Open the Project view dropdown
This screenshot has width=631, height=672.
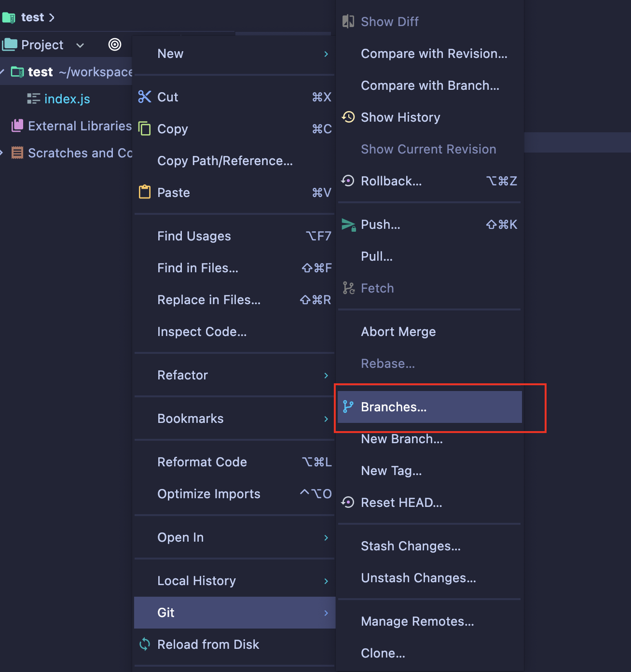(x=80, y=45)
